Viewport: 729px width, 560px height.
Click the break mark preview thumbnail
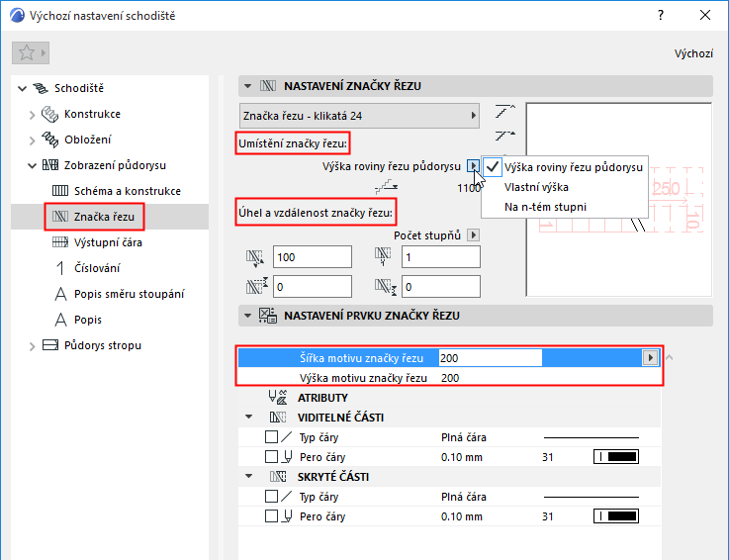tap(619, 200)
